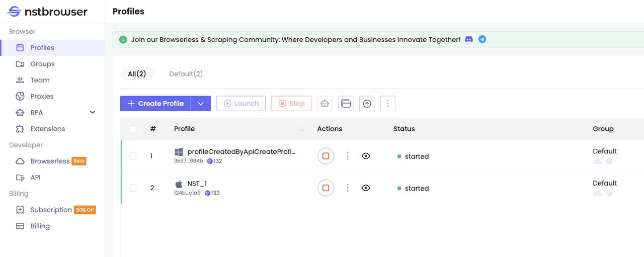644x257 pixels.
Task: Select checkbox for profile row 1
Action: [x=133, y=156]
